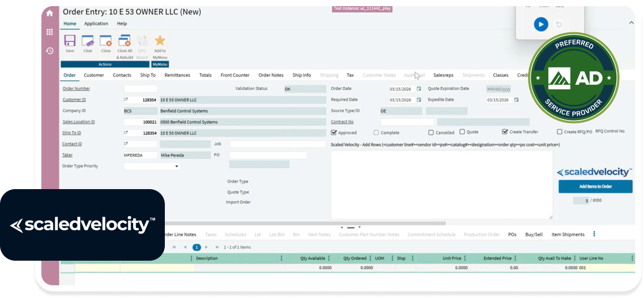
Task: Open Qty Avail To Make column menu
Action: tap(575, 258)
